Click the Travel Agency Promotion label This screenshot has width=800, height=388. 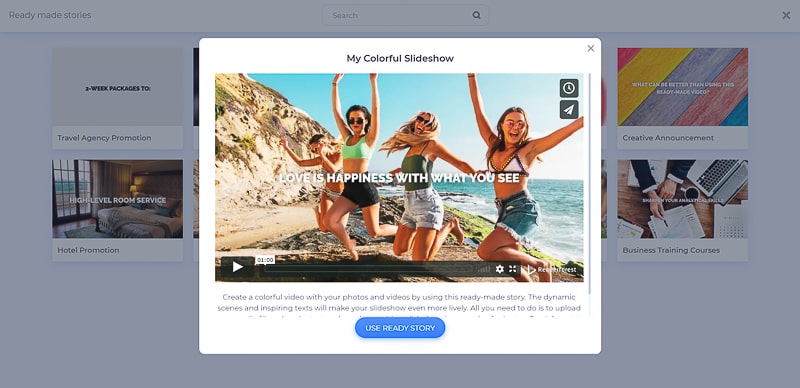104,138
